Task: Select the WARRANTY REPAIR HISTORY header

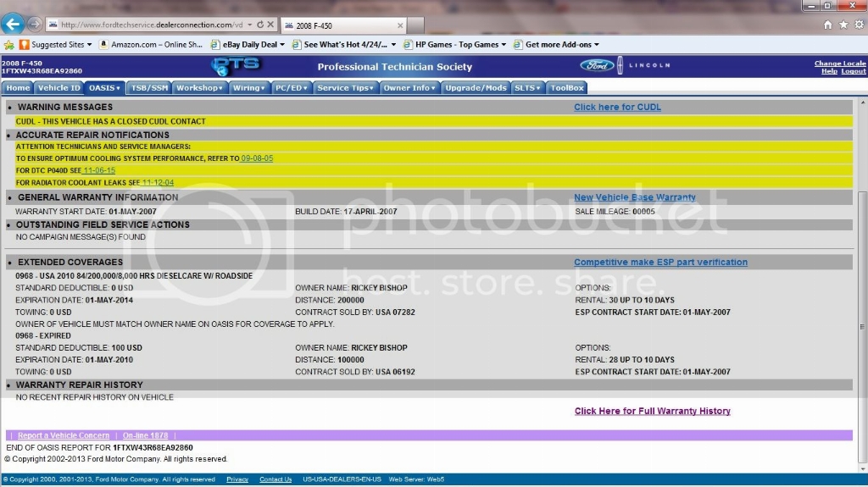Action: 79,385
